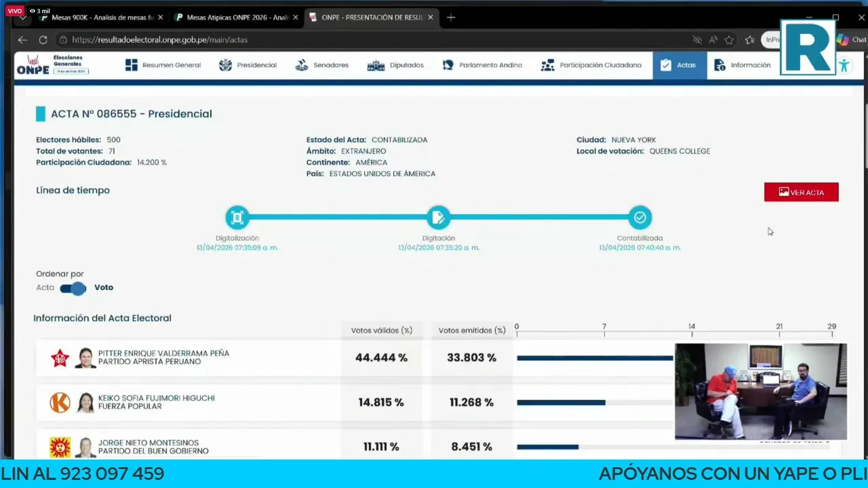Image resolution: width=868 pixels, height=488 pixels.
Task: Open the Copilot Chat button
Action: pos(852,40)
